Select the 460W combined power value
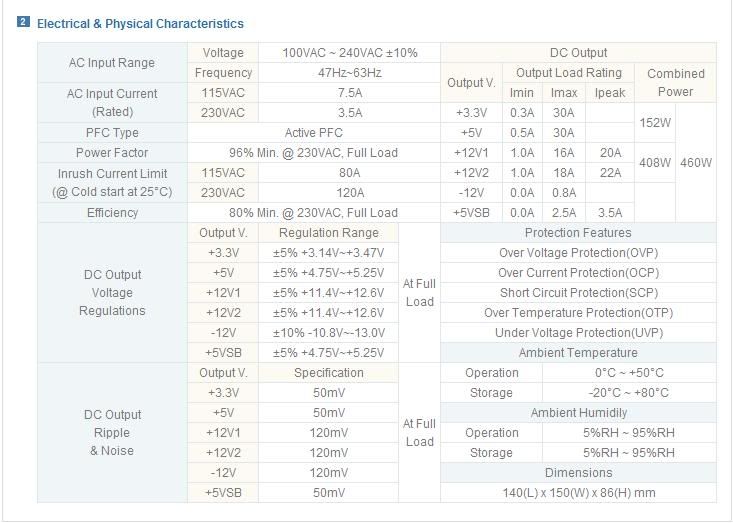 (696, 162)
